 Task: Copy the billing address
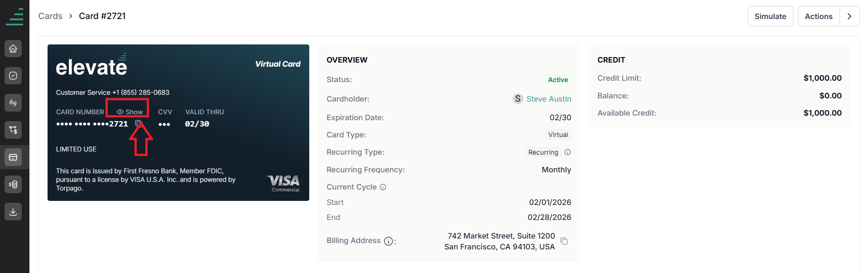564,241
